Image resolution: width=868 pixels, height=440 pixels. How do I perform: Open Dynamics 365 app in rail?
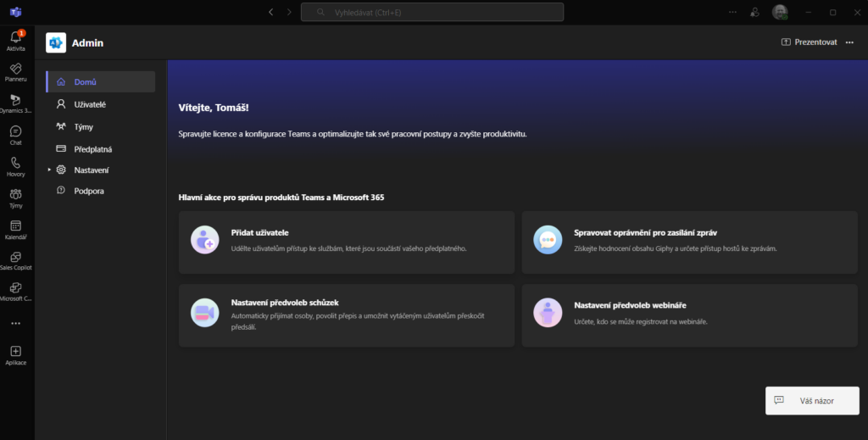click(15, 103)
